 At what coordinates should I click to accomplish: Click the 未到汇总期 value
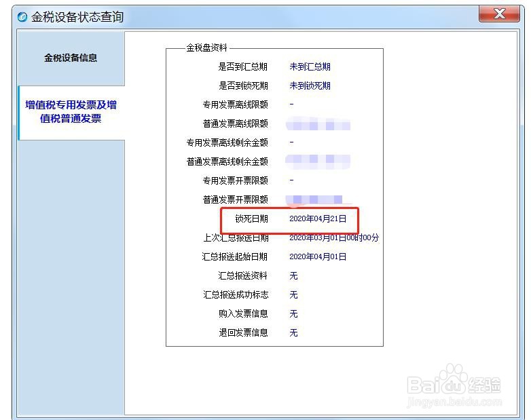[x=310, y=66]
